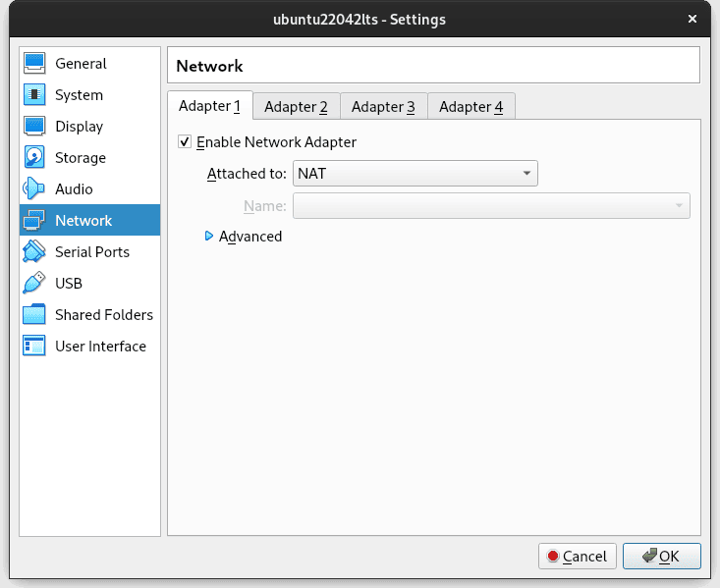This screenshot has height=588, width=720.
Task: Go to Display settings label
Action: 79,127
